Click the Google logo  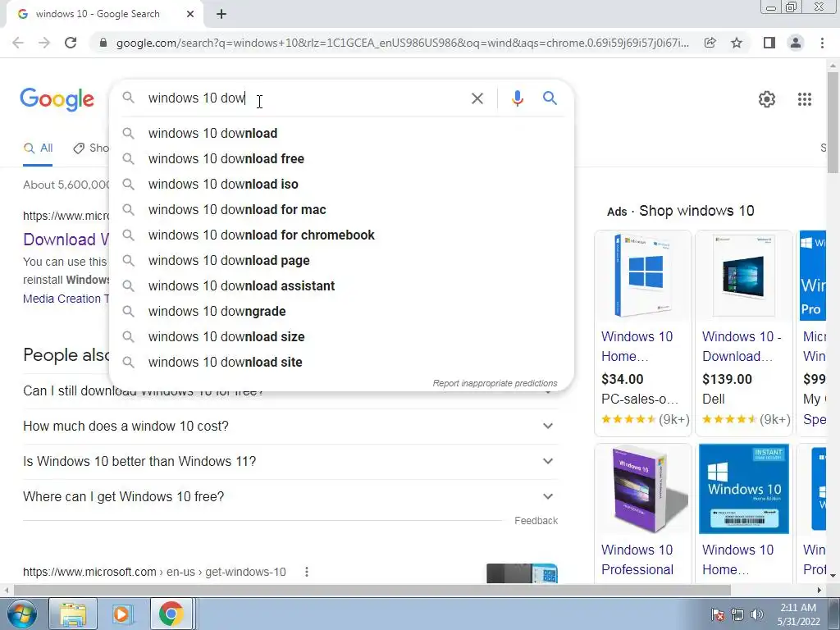click(x=57, y=99)
